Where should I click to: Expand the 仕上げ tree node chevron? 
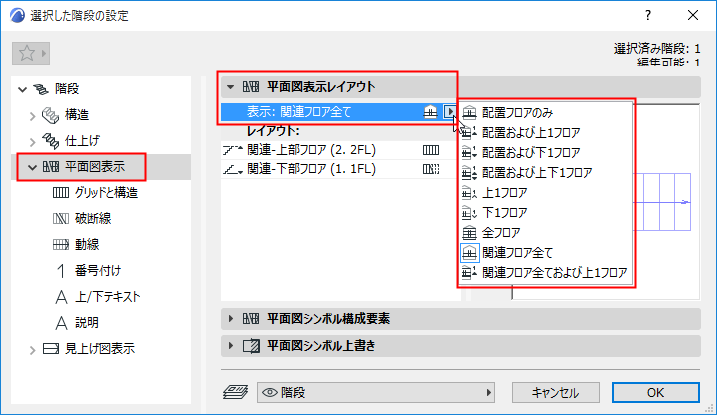(x=32, y=142)
